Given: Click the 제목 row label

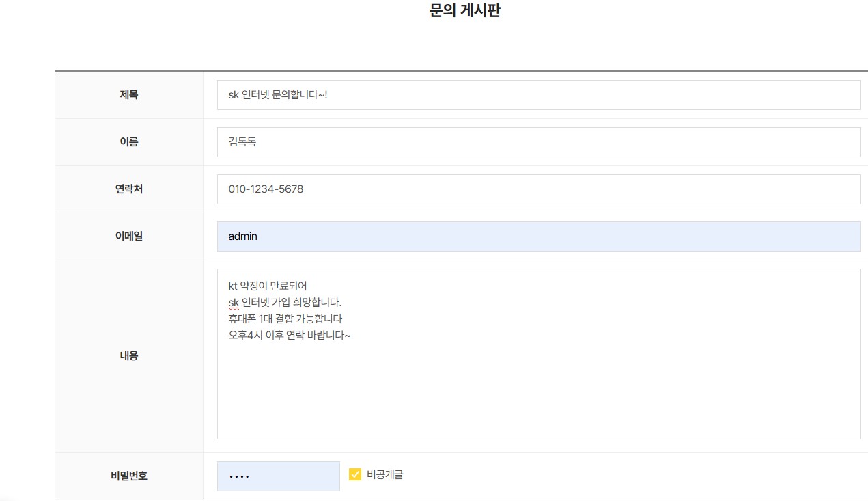Looking at the screenshot, I should click(129, 95).
